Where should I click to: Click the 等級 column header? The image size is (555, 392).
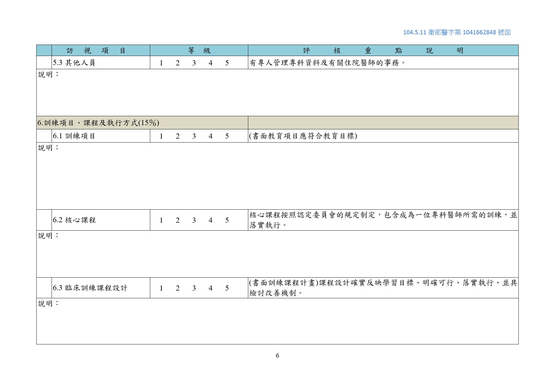coord(199,51)
